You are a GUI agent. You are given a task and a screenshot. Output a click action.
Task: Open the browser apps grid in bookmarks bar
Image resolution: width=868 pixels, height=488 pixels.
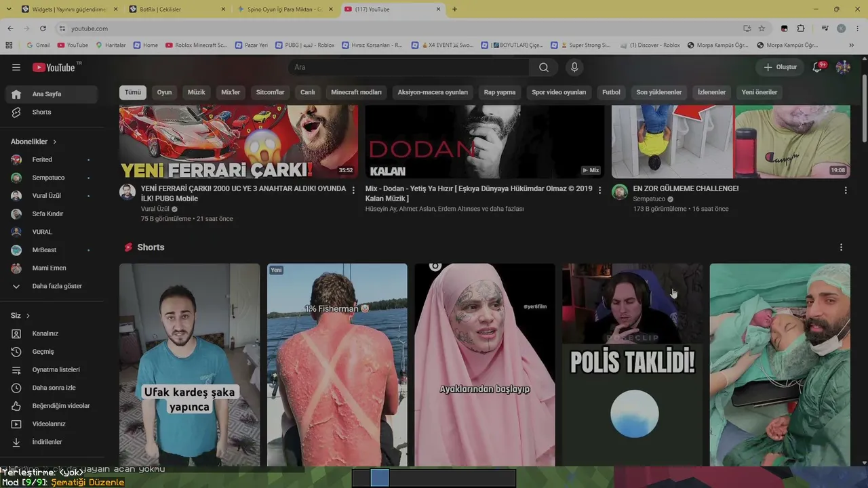coord(9,45)
